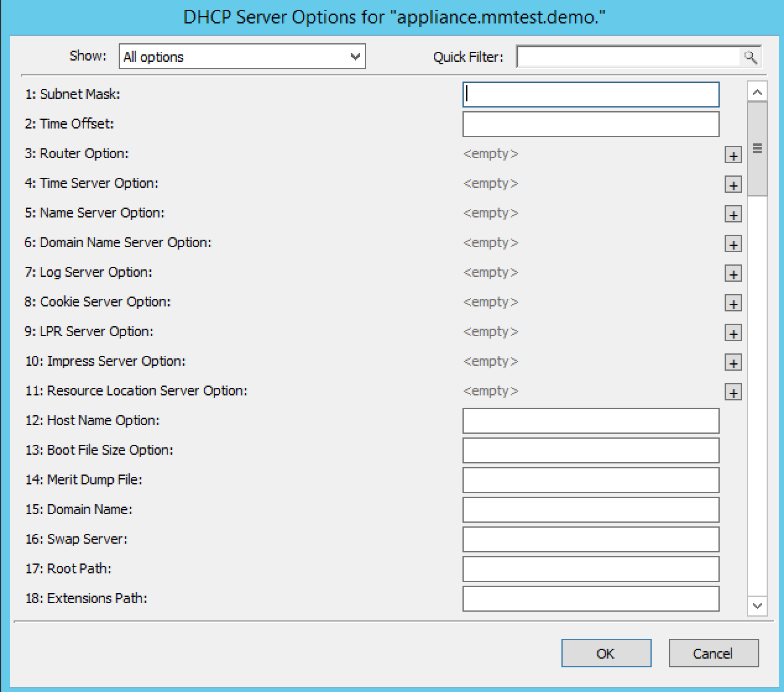Add an Impress Server Option entry
Screen dimensions: 784x692
(x=733, y=363)
